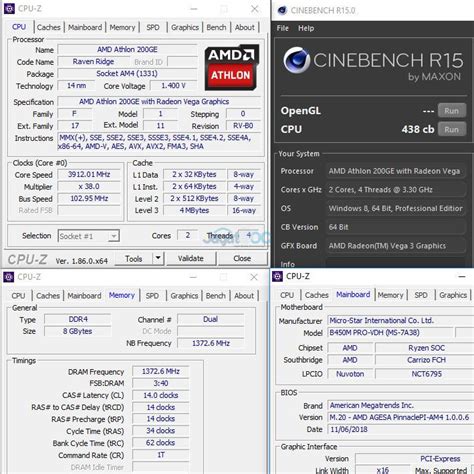Select Bench tab in Memory CPU-Z window
The height and width of the screenshot is (474, 474).
(x=216, y=296)
